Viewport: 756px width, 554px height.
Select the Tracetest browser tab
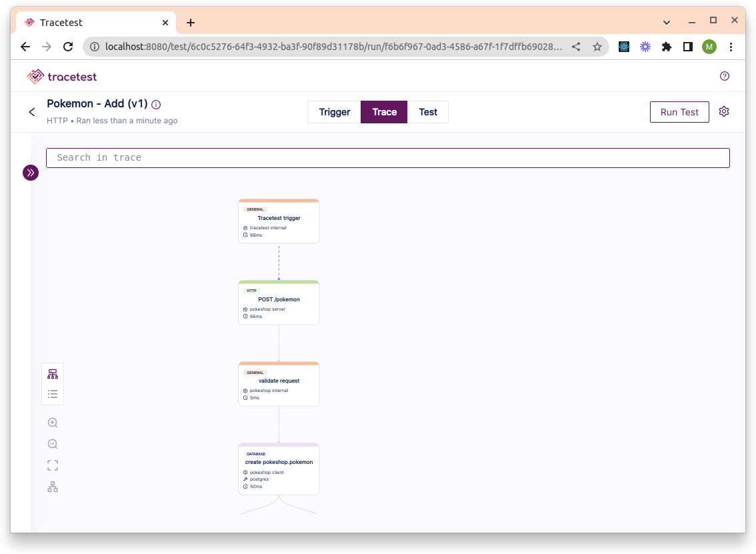coord(97,23)
